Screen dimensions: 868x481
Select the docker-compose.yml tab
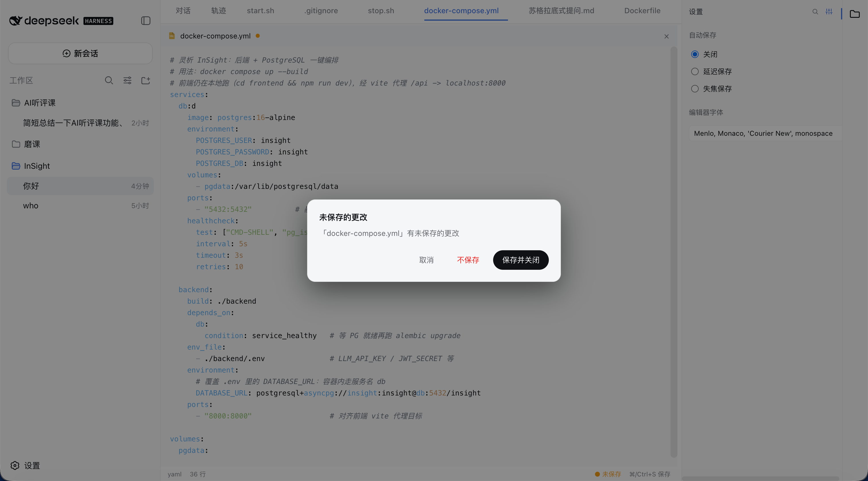tap(461, 11)
